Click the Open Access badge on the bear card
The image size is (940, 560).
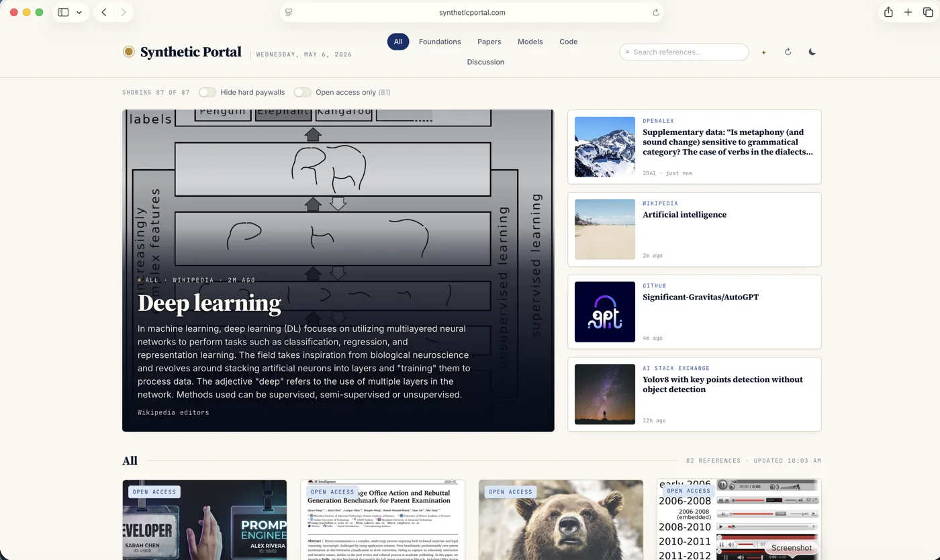point(510,492)
